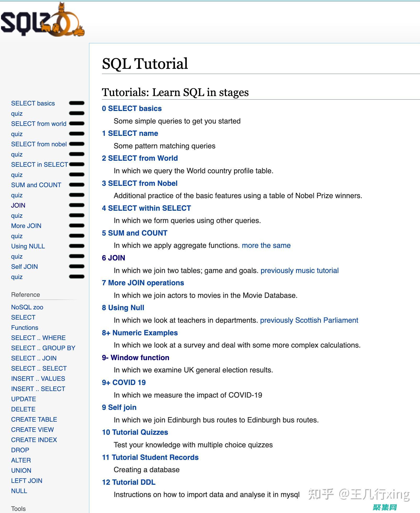The height and width of the screenshot is (513, 420).
Task: Click the progress bar beside "SELECT basics"
Action: 77,103
